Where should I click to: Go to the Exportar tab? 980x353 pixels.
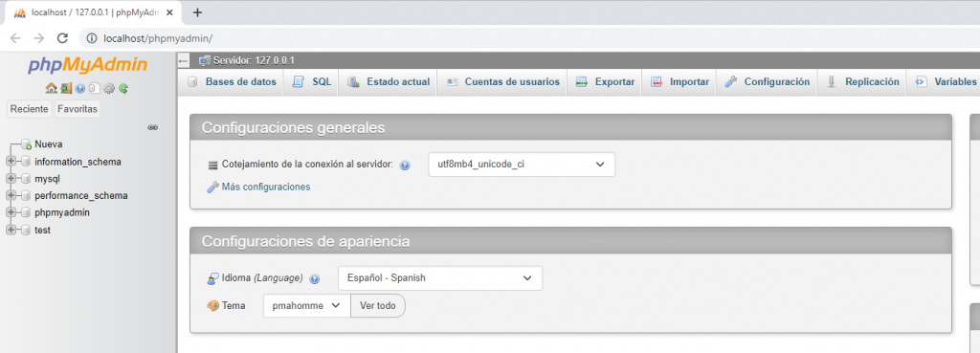pos(605,82)
